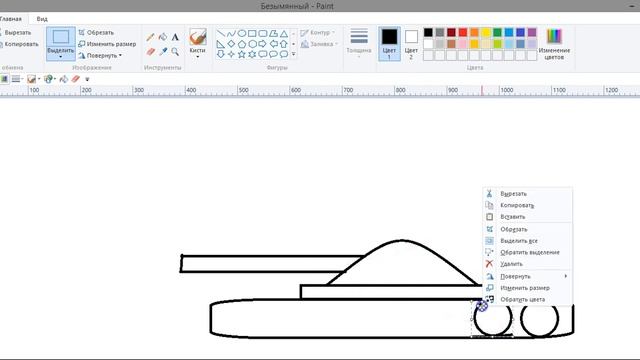Choose the Rounded rectangular callout shape

(x=263, y=54)
